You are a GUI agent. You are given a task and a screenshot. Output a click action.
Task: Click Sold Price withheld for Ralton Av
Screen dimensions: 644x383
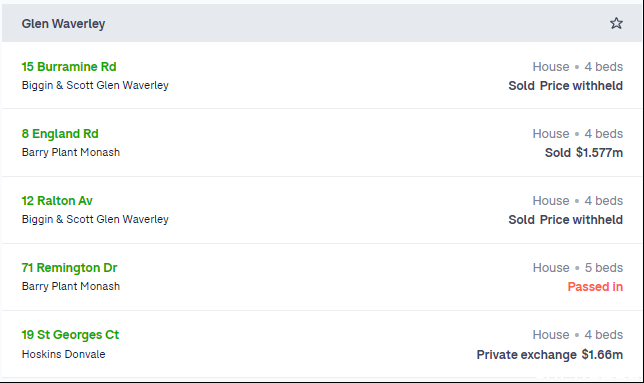pyautogui.click(x=566, y=220)
